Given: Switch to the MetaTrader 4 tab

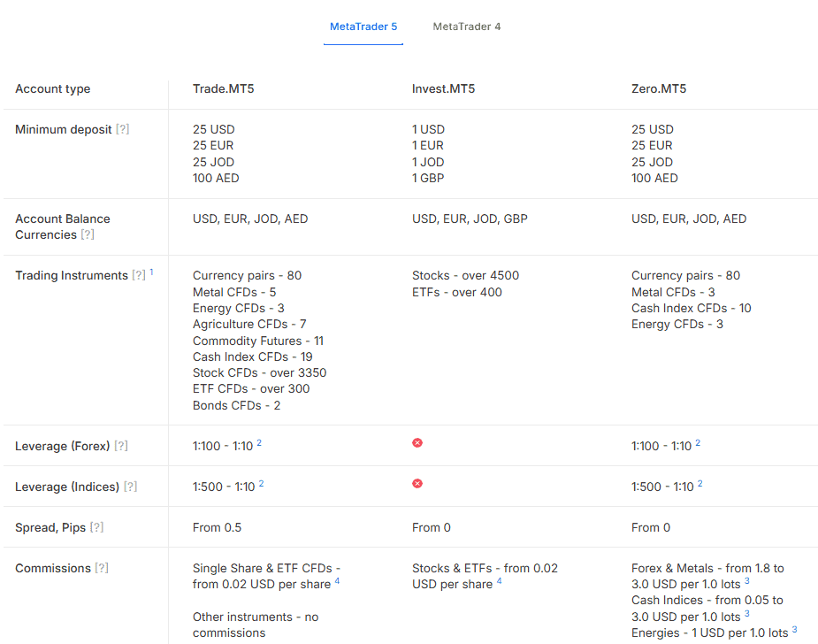Looking at the screenshot, I should click(466, 26).
